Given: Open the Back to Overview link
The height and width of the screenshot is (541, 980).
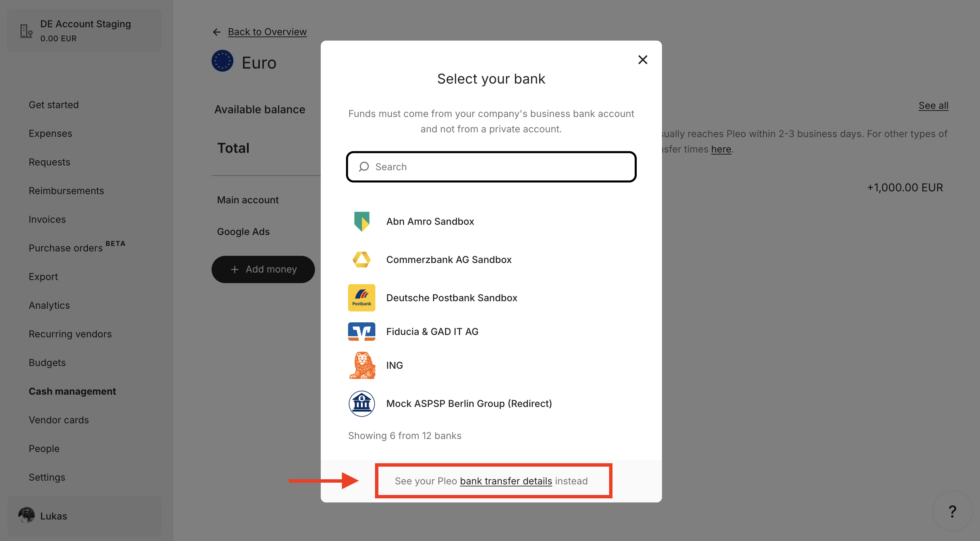Looking at the screenshot, I should (x=267, y=32).
